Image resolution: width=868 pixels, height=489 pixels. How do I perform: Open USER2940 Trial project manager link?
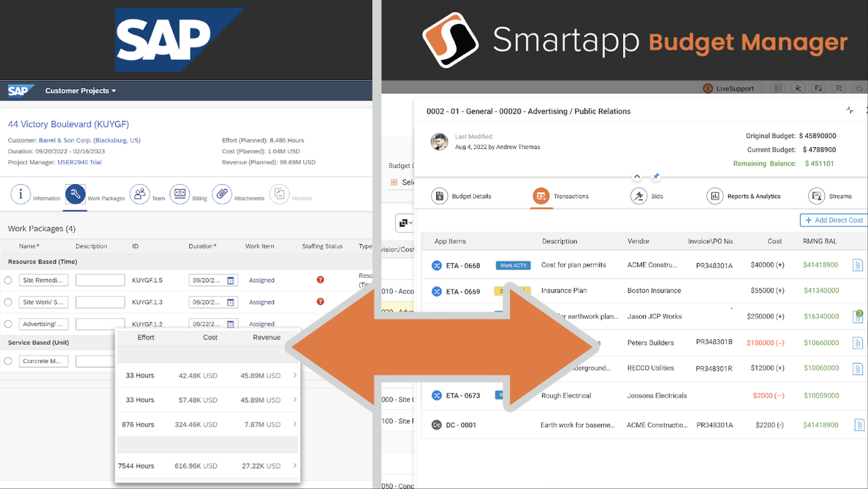coord(79,162)
